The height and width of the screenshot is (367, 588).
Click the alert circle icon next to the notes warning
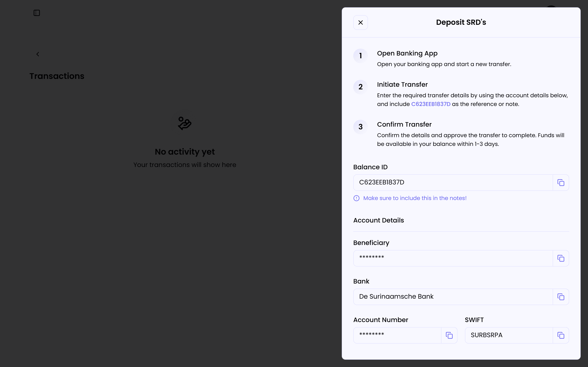point(356,198)
